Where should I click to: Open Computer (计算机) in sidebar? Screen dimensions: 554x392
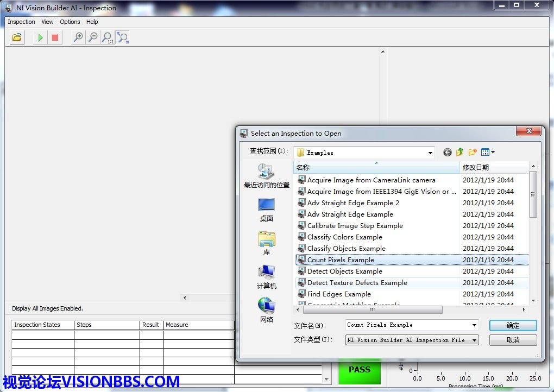tap(266, 277)
